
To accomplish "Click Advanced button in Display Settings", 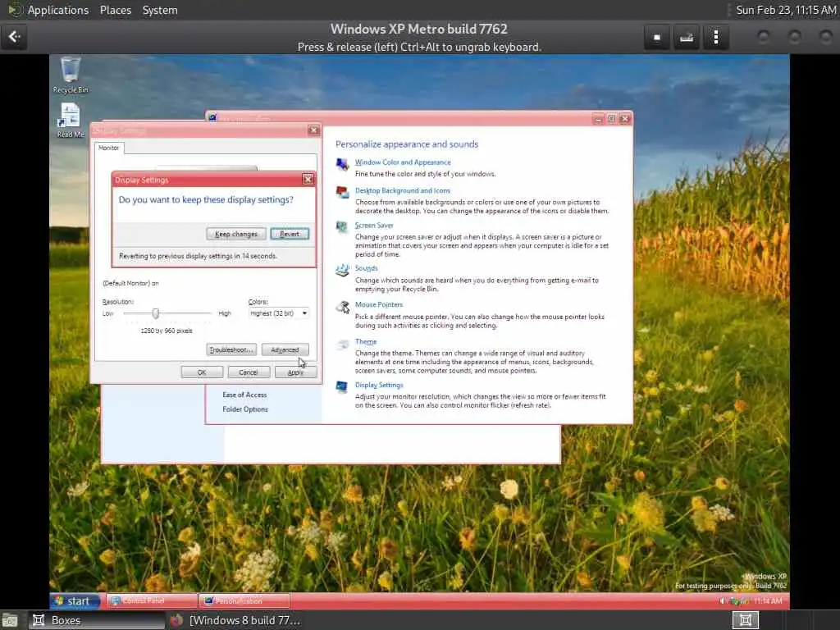I will point(285,349).
